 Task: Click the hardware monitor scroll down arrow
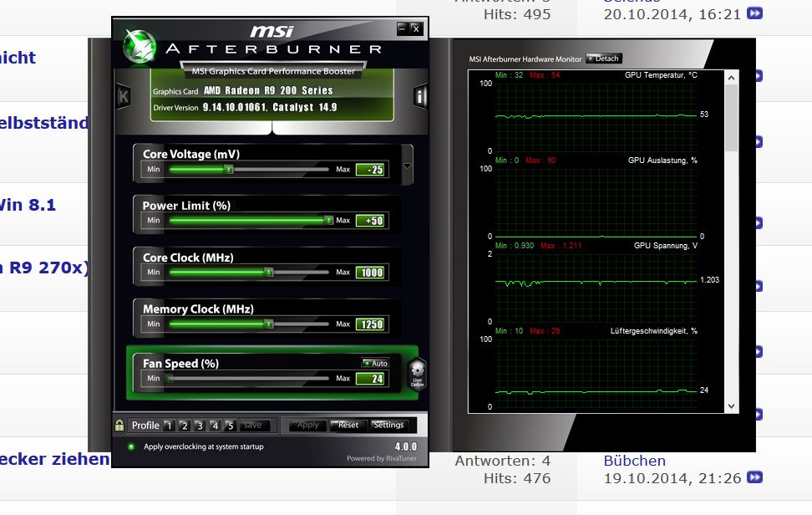tap(731, 406)
